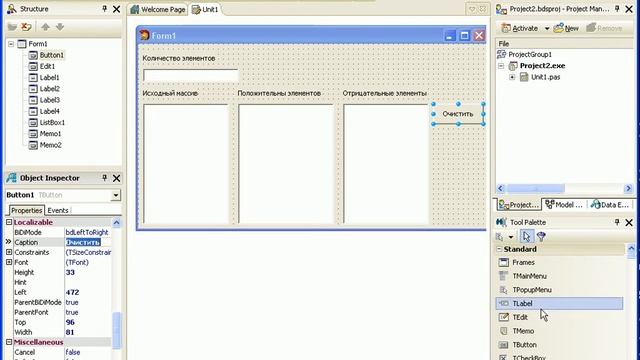
Task: Click the BiDiMode value bdLeftToRight
Action: pyautogui.click(x=88, y=232)
